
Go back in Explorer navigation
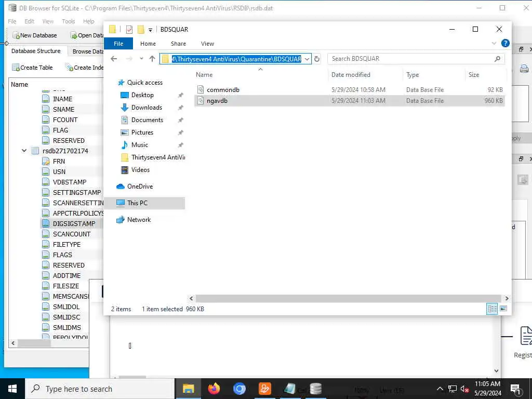pos(114,59)
